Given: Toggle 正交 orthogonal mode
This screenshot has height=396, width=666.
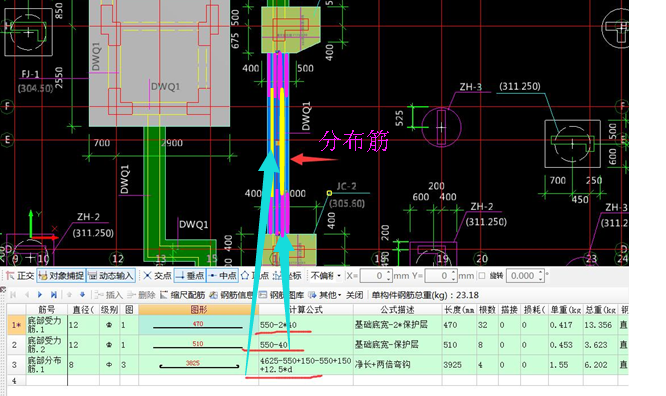Looking at the screenshot, I should coord(20,276).
